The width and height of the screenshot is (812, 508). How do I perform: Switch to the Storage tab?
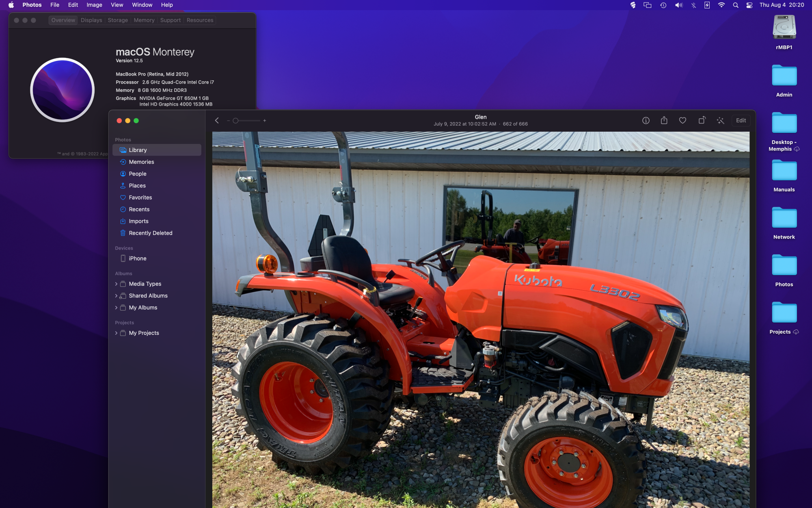118,20
